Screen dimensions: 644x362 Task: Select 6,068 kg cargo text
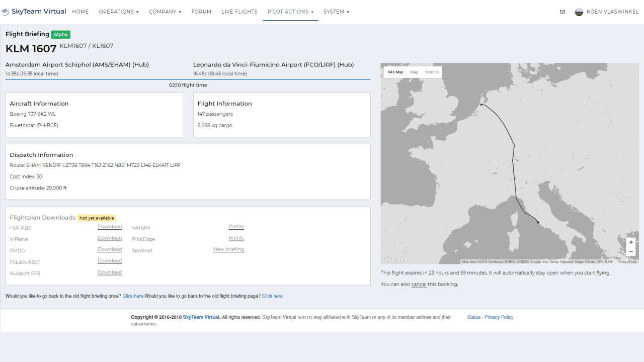[215, 126]
